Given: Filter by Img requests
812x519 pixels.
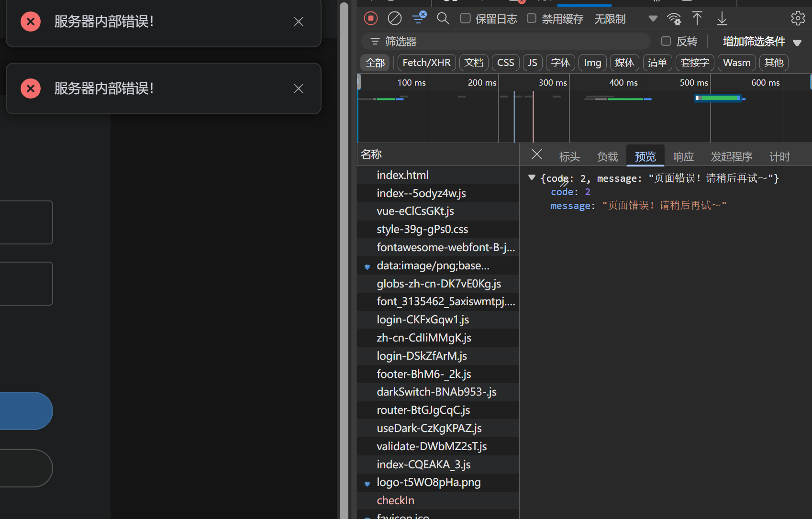Looking at the screenshot, I should tap(592, 63).
